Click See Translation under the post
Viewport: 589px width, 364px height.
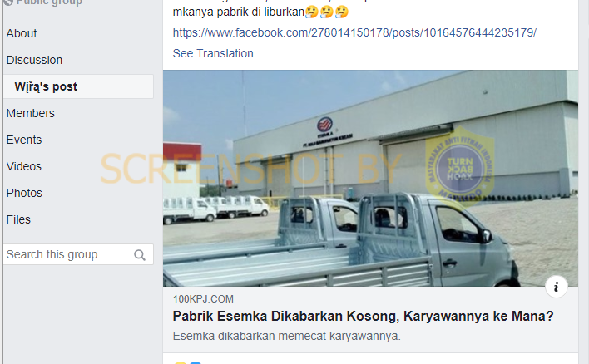coord(213,53)
